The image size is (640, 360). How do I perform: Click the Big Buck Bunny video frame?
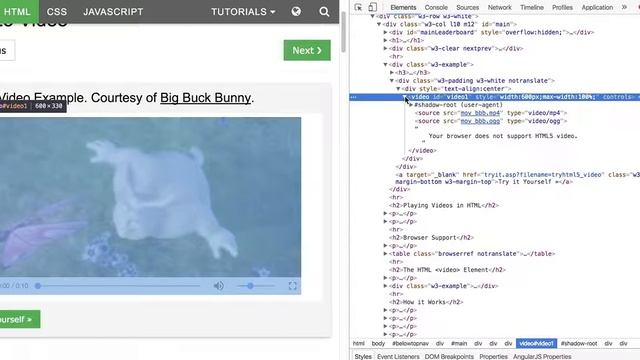click(150, 197)
